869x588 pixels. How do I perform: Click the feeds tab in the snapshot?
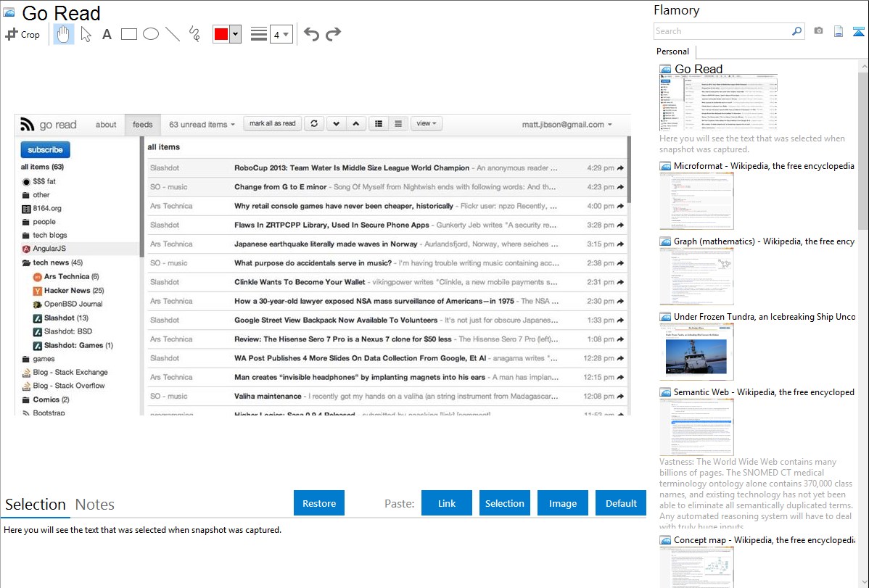(142, 125)
